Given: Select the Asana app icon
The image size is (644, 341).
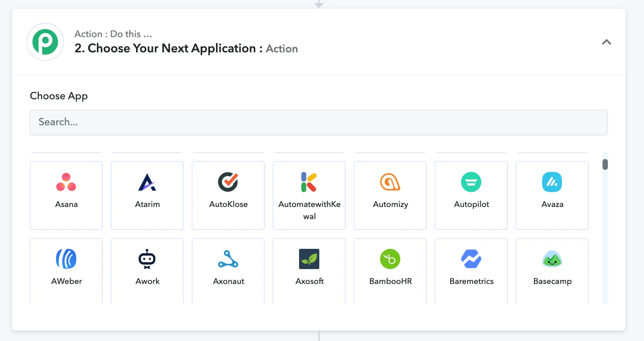Looking at the screenshot, I should click(66, 182).
